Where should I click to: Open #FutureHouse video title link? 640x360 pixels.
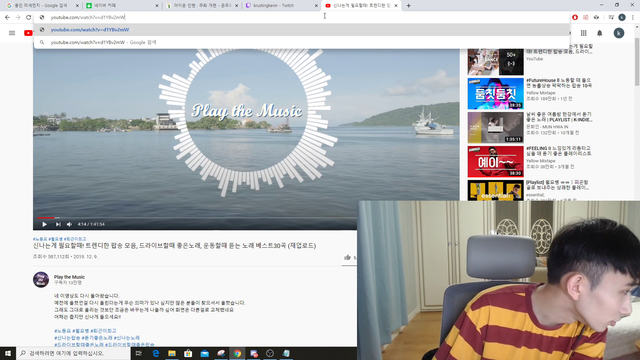pos(559,83)
